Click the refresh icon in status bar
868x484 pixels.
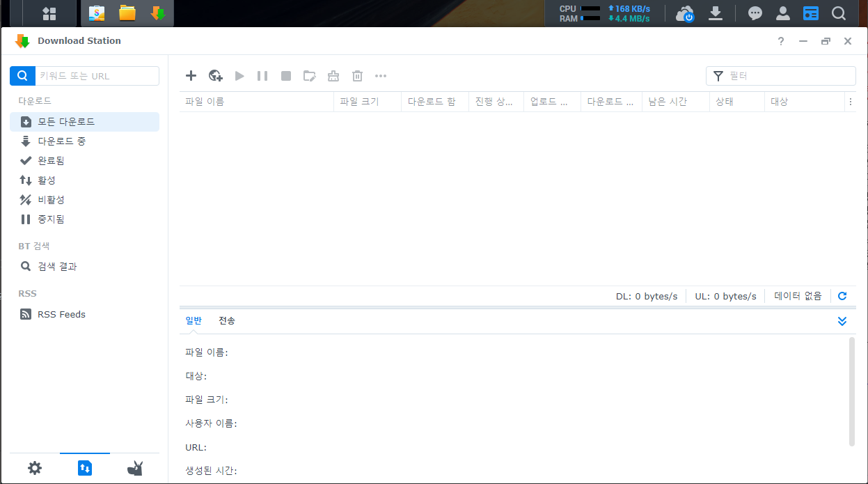click(x=842, y=296)
